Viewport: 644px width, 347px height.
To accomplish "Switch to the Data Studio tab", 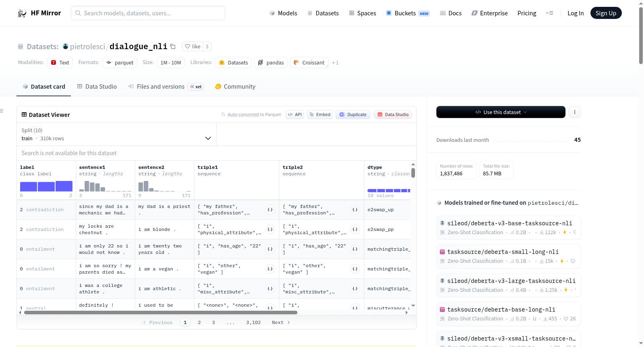I will (x=97, y=87).
